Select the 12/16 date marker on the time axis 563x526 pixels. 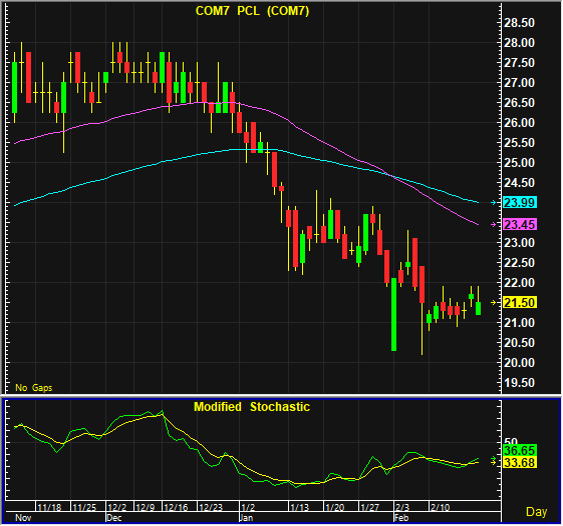176,507
